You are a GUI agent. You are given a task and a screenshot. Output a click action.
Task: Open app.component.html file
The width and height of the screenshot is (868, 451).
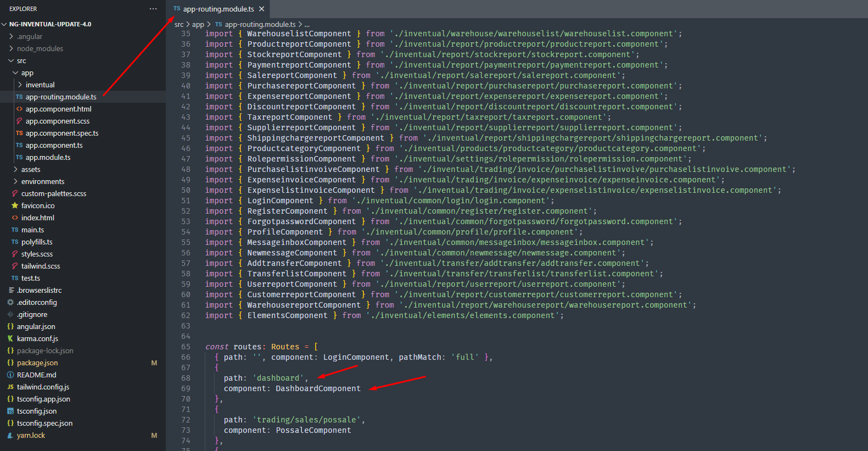(58, 109)
